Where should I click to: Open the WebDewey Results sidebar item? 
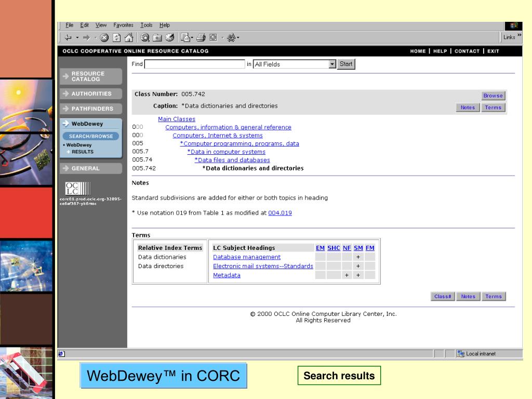pyautogui.click(x=83, y=152)
